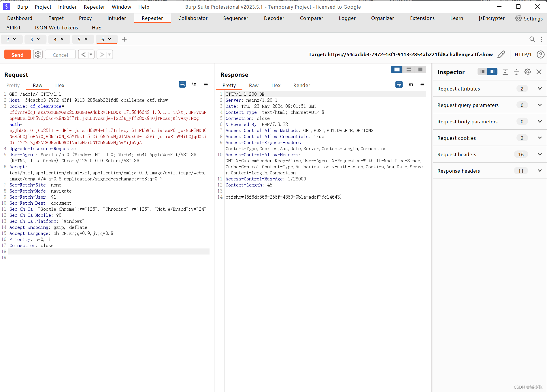Switch Response view to Raw
This screenshot has height=392, width=547.
(x=254, y=85)
